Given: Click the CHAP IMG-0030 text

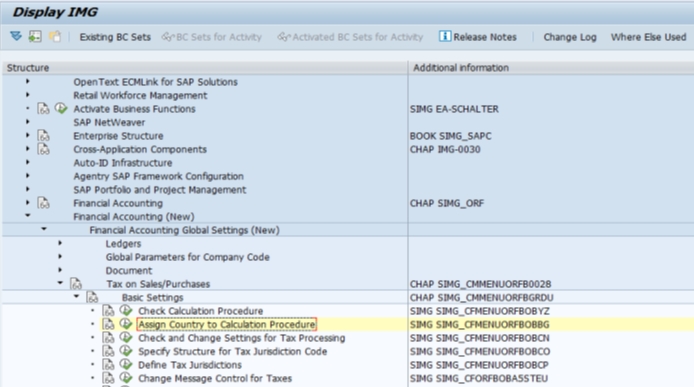Looking at the screenshot, I should click(445, 150).
